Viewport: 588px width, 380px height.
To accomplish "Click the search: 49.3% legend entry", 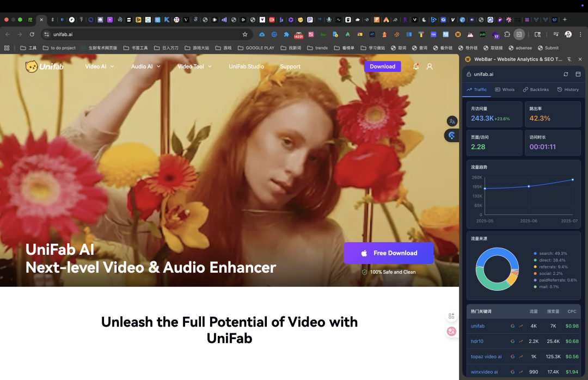I will (550, 254).
